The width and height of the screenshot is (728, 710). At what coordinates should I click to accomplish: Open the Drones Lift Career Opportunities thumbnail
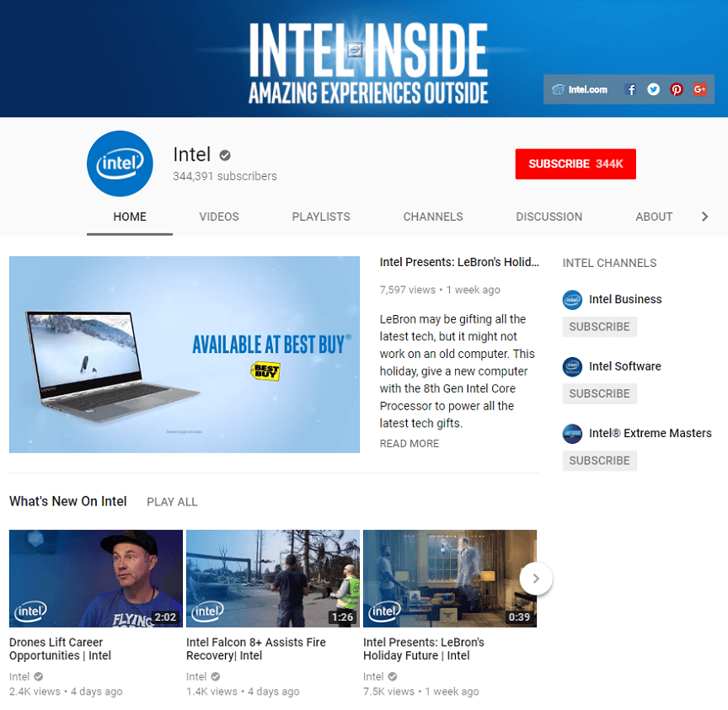point(95,579)
